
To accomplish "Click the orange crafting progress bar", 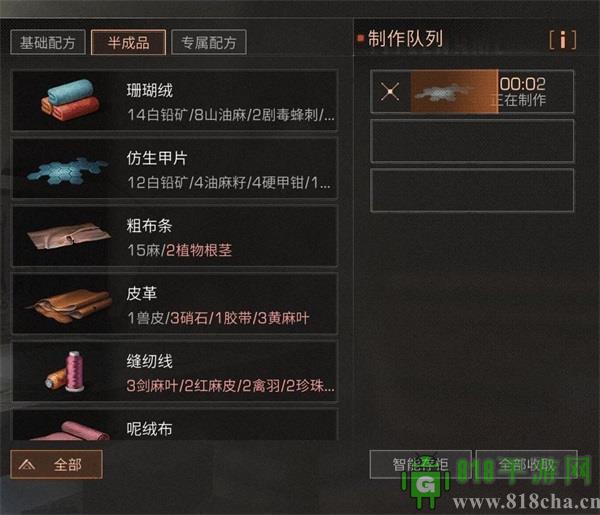I will [x=454, y=91].
